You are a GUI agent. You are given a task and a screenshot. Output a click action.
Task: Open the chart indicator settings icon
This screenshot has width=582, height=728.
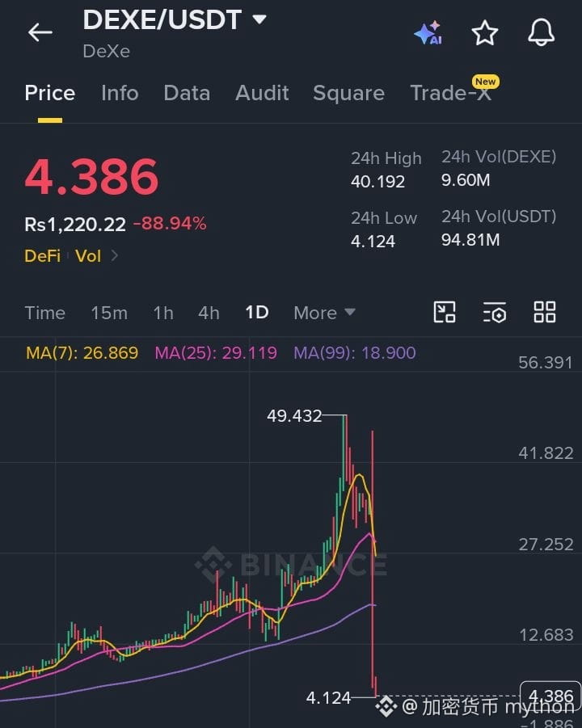(494, 312)
